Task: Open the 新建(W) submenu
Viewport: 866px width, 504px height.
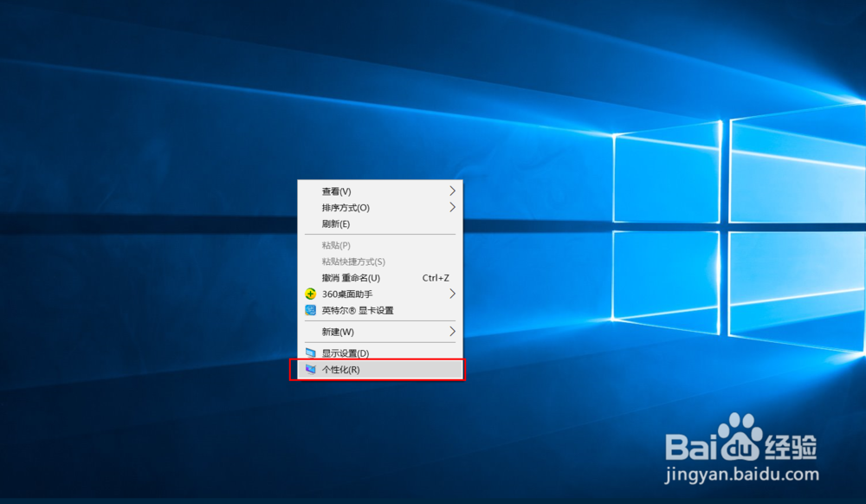Action: point(380,332)
